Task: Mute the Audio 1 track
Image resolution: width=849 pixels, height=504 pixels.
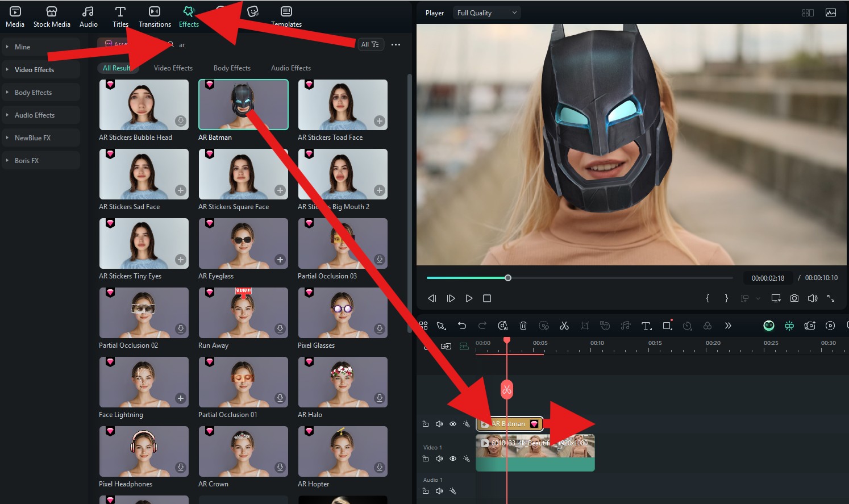Action: coord(439,491)
